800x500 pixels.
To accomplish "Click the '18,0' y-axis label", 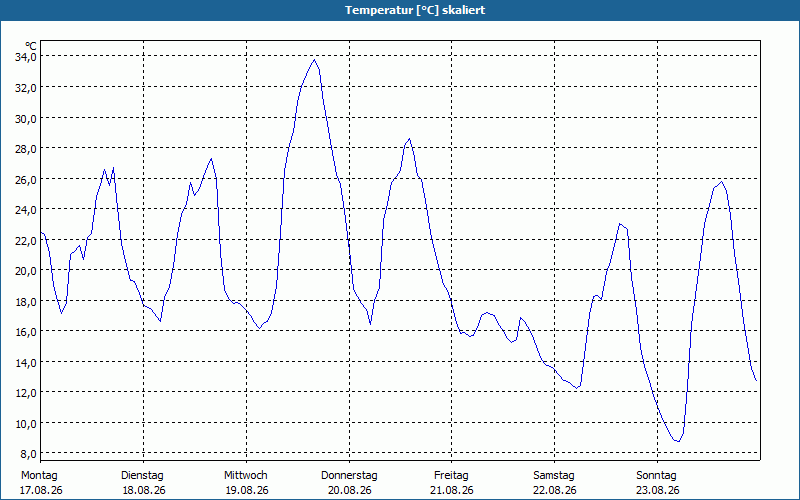I will click(25, 301).
